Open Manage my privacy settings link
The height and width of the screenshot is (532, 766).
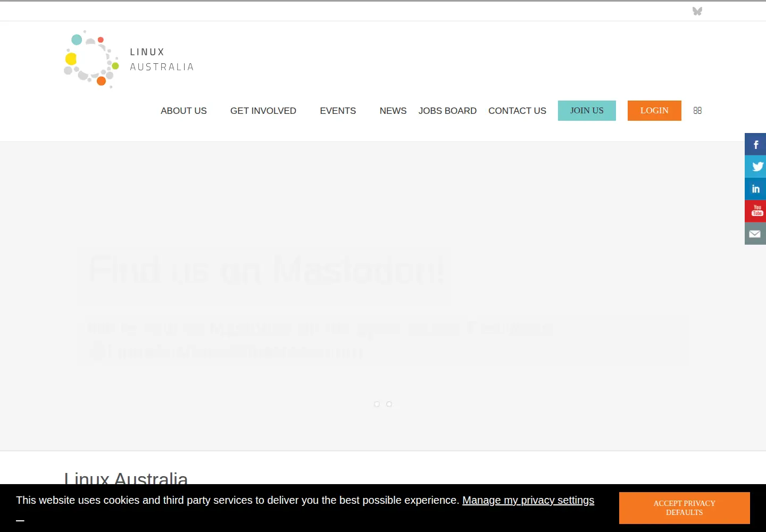pos(528,500)
